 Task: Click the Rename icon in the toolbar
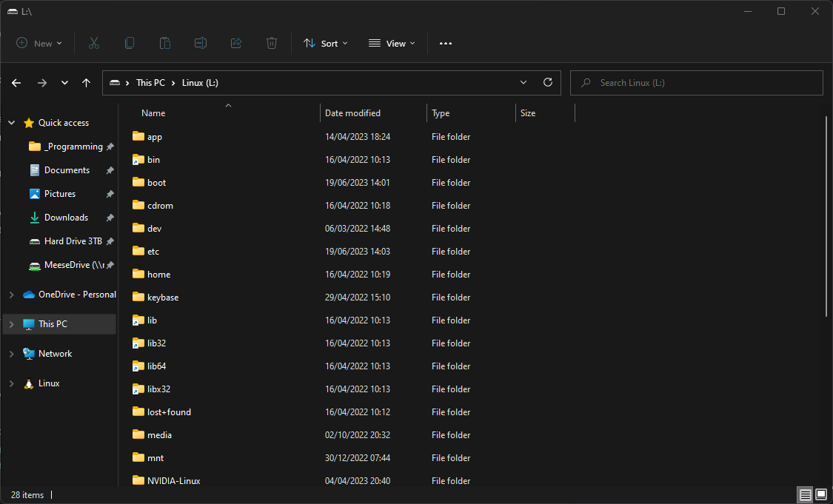coord(201,43)
